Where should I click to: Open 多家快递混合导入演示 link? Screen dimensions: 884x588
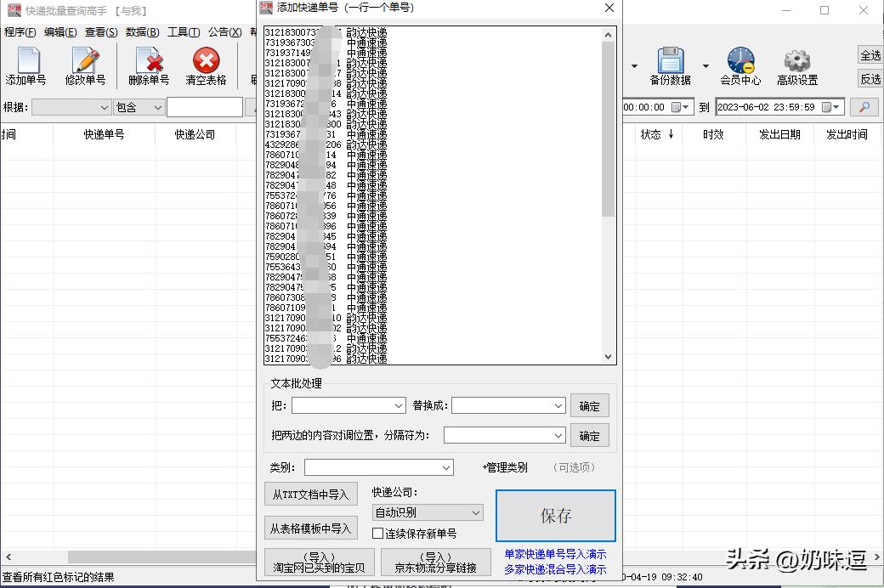tap(555, 569)
